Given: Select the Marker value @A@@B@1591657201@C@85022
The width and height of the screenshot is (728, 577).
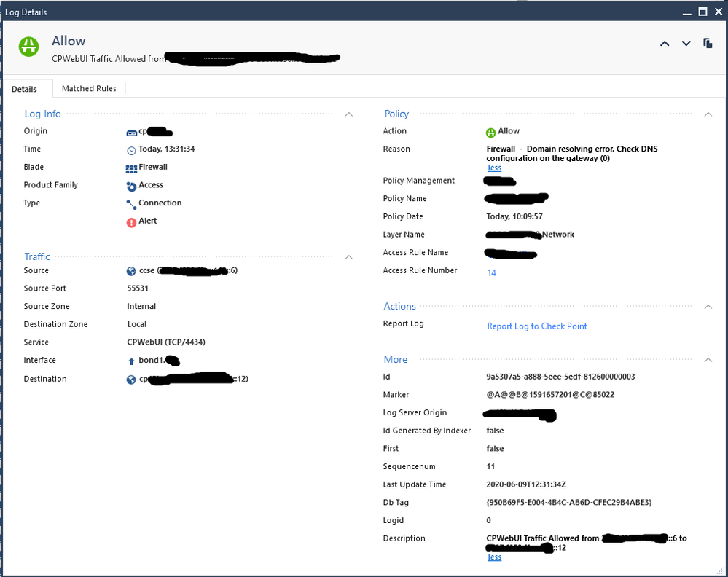Looking at the screenshot, I should tap(550, 395).
